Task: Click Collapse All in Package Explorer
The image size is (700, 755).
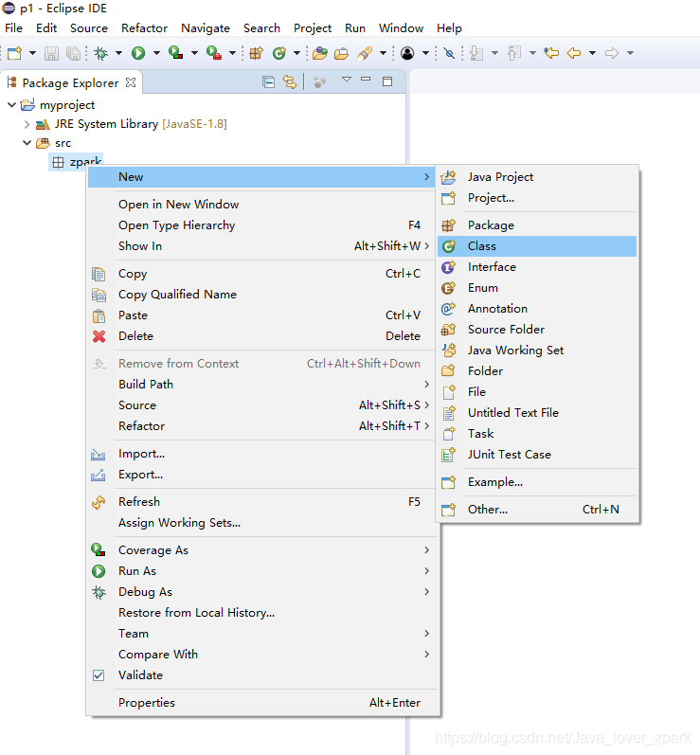Action: click(269, 82)
